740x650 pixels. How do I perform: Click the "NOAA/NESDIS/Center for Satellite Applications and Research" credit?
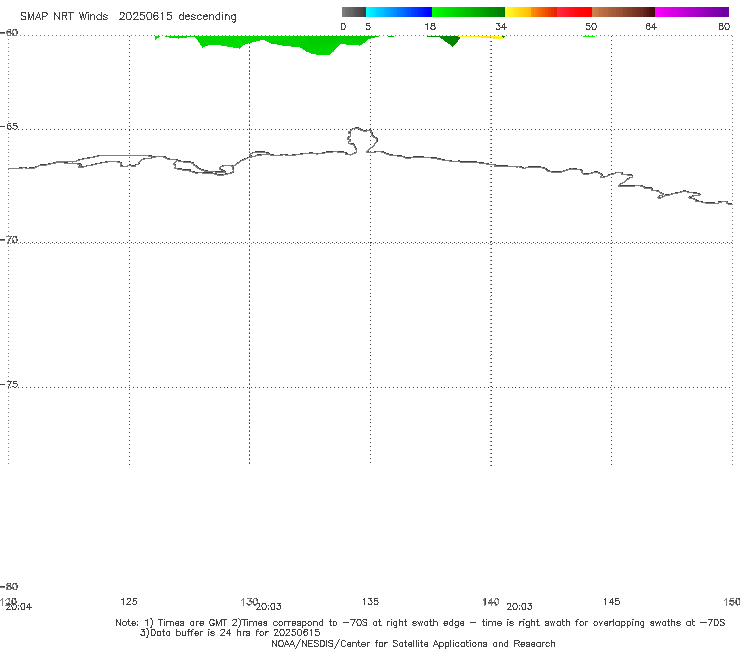[x=413, y=643]
